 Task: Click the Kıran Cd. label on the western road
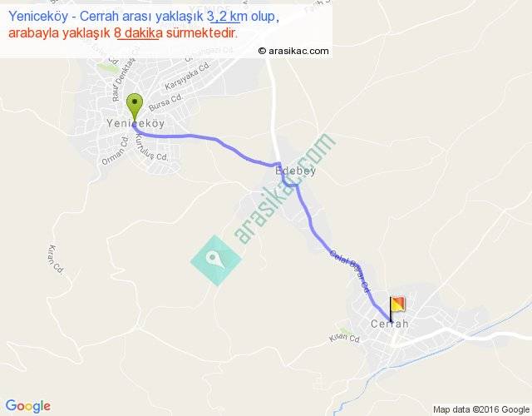coord(56,259)
